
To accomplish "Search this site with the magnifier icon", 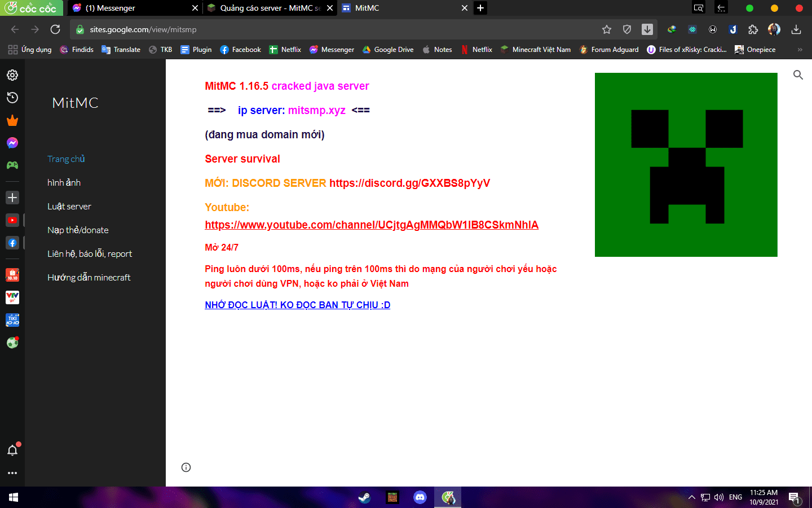I will point(798,75).
